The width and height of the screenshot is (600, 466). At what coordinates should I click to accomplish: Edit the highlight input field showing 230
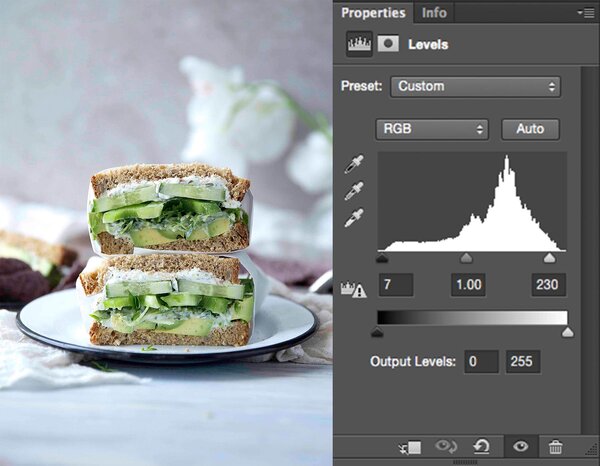pyautogui.click(x=548, y=285)
